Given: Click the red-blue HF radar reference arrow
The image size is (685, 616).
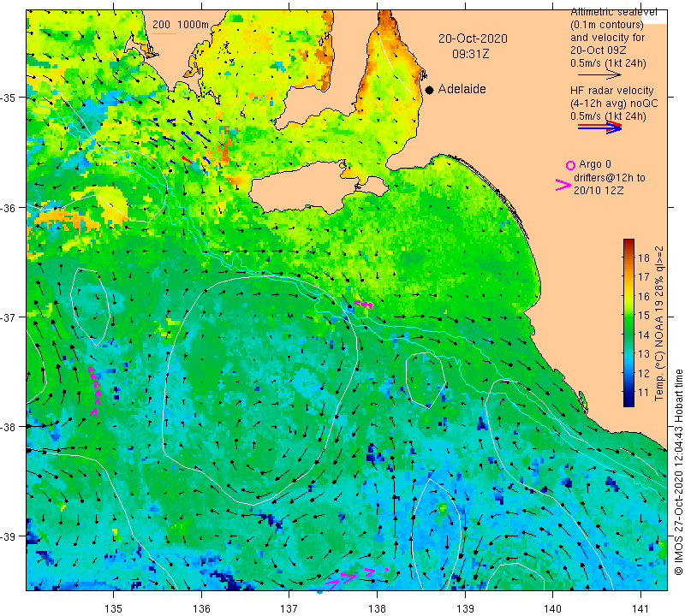Looking at the screenshot, I should (x=599, y=127).
